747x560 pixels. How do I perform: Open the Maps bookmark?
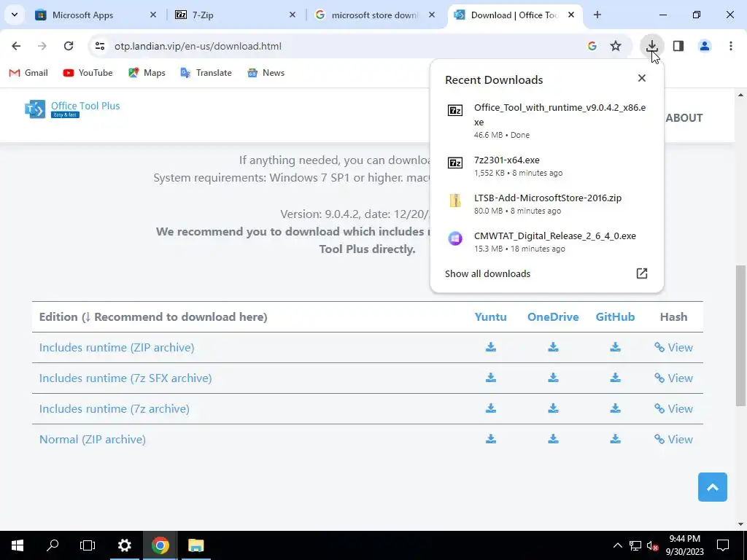tap(147, 73)
